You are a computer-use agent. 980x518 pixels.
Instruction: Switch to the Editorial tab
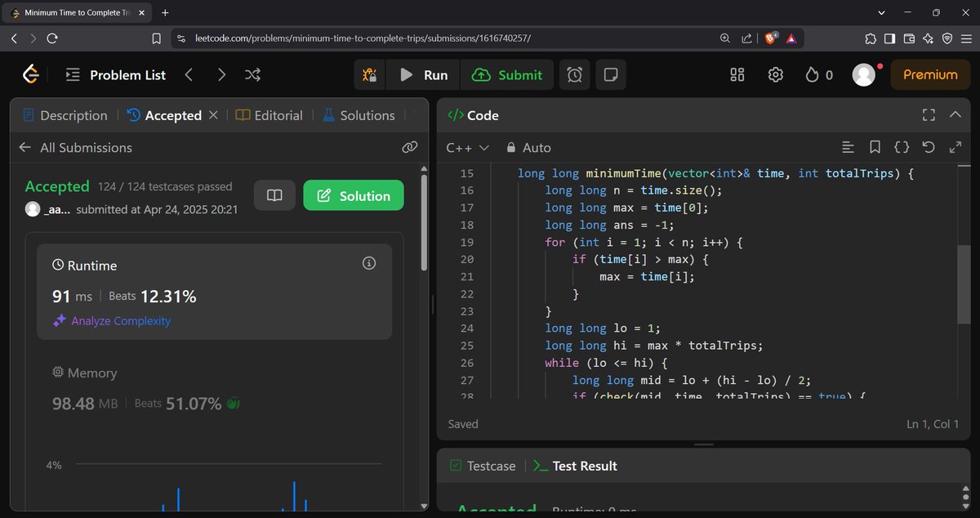point(269,115)
